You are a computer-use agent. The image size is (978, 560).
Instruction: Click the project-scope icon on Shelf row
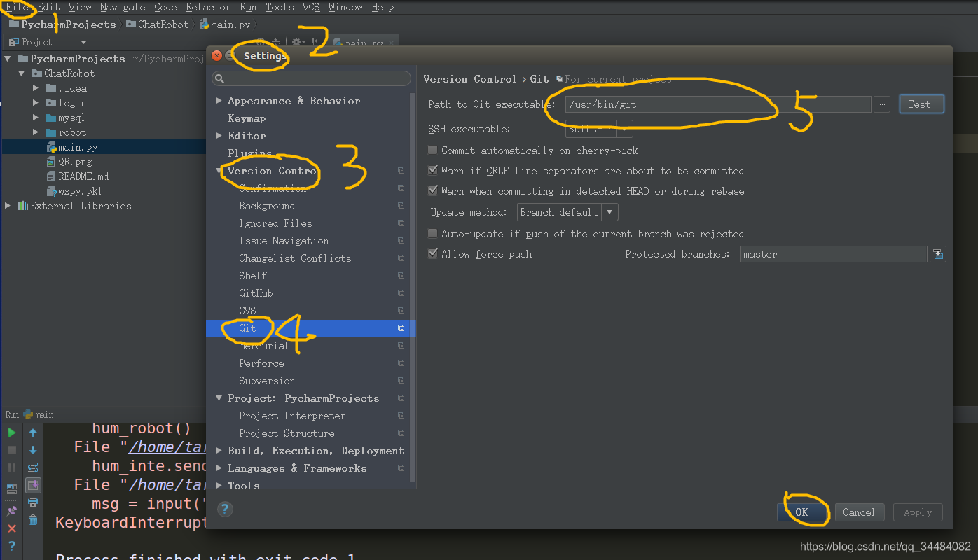tap(401, 276)
